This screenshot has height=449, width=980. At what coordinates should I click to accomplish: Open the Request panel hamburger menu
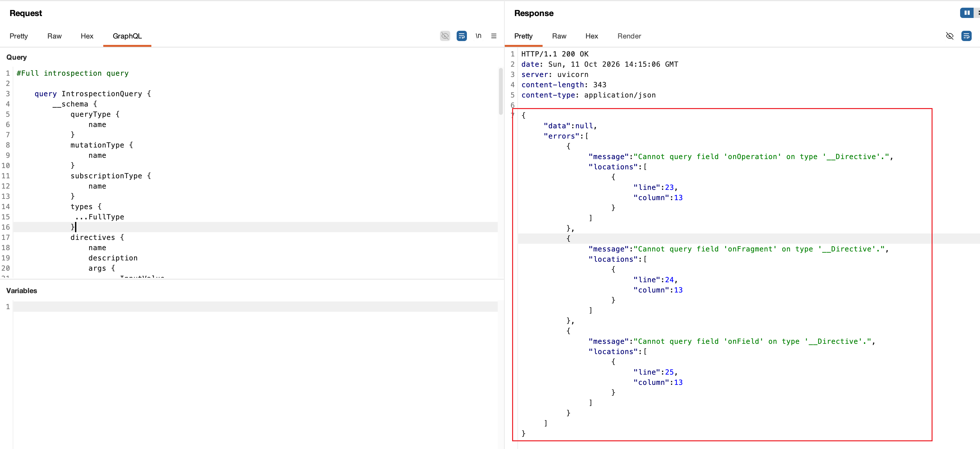pyautogui.click(x=494, y=36)
